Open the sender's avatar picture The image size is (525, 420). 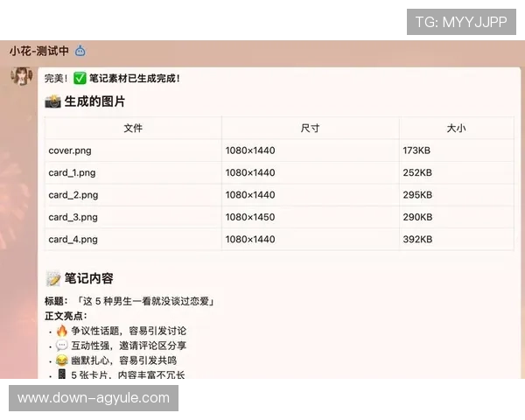22,76
